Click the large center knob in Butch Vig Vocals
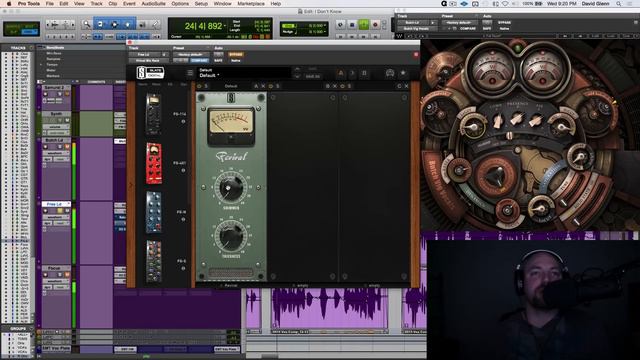The image size is (640, 360). tap(497, 177)
